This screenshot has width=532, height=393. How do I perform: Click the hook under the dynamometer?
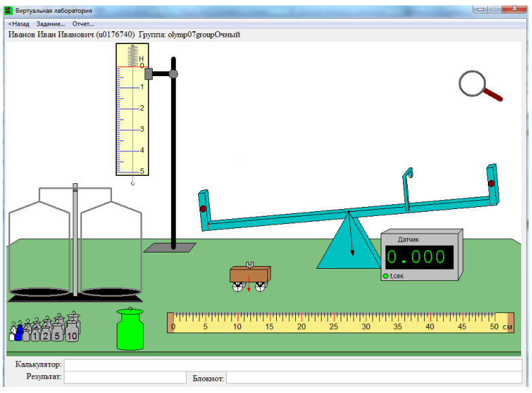(x=133, y=183)
